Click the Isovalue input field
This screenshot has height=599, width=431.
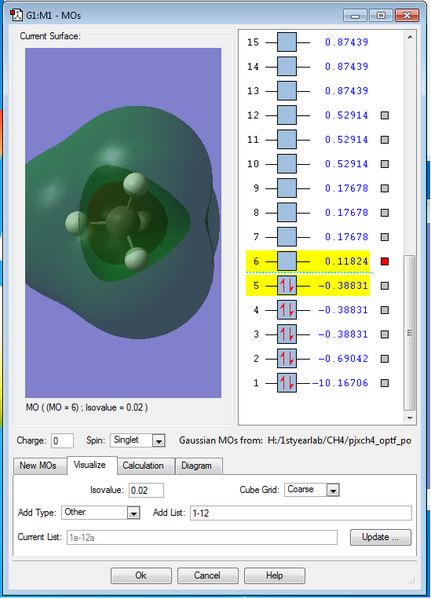pos(146,490)
